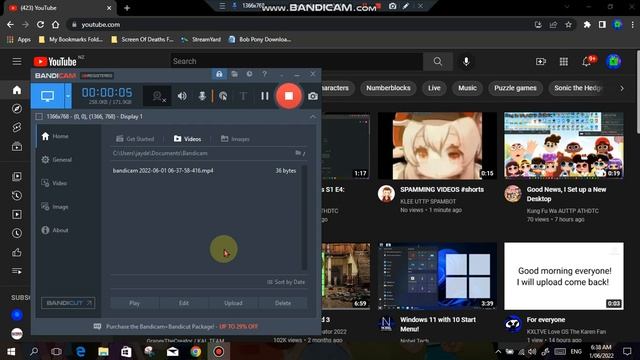
Task: Click the Bandicam lock icon in title bar
Action: [219, 74]
